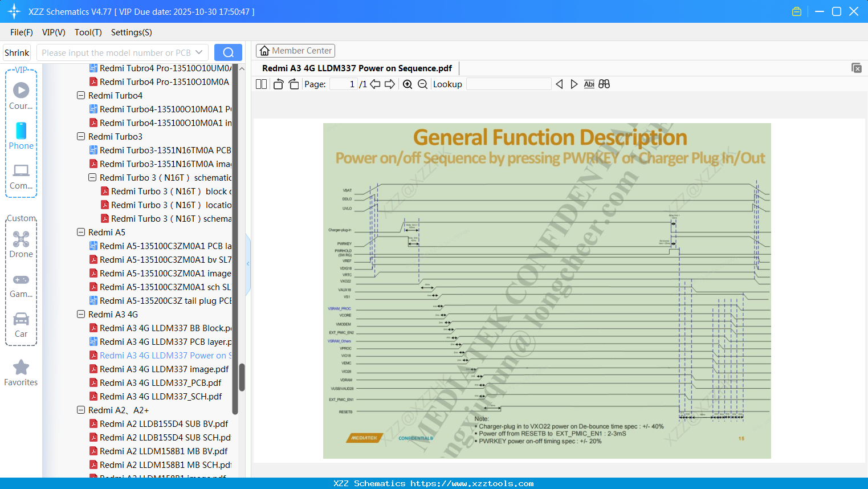Screen dimensions: 868x489
Task: Select the Phone sidebar category
Action: 21,136
